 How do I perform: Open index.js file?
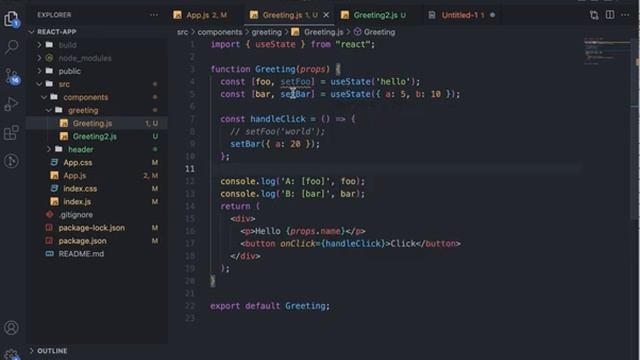pyautogui.click(x=77, y=202)
